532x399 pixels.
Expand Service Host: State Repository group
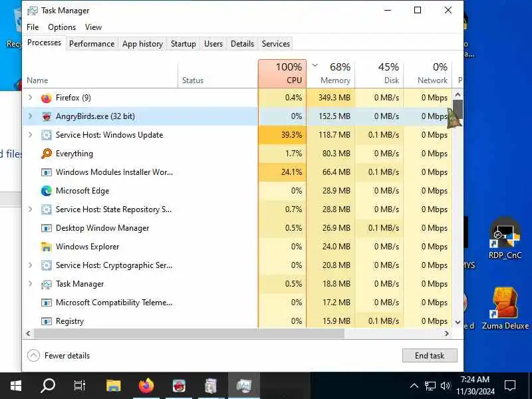(30, 209)
